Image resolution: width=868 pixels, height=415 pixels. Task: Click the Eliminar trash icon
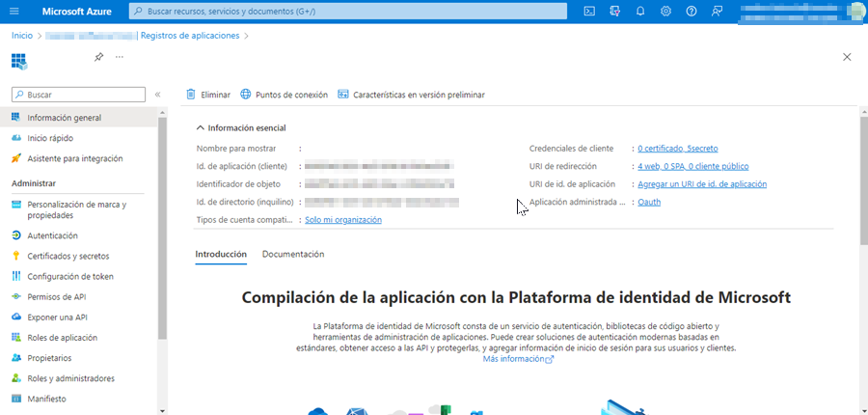point(191,95)
